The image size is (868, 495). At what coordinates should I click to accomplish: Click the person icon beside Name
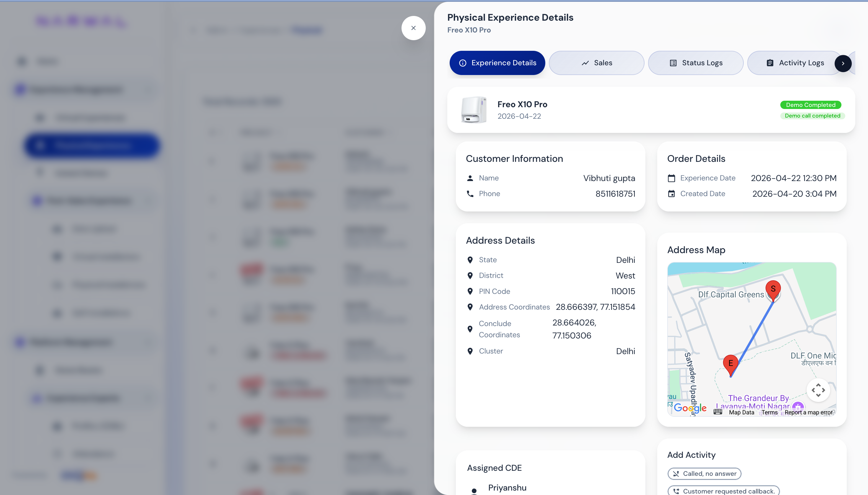pos(470,178)
